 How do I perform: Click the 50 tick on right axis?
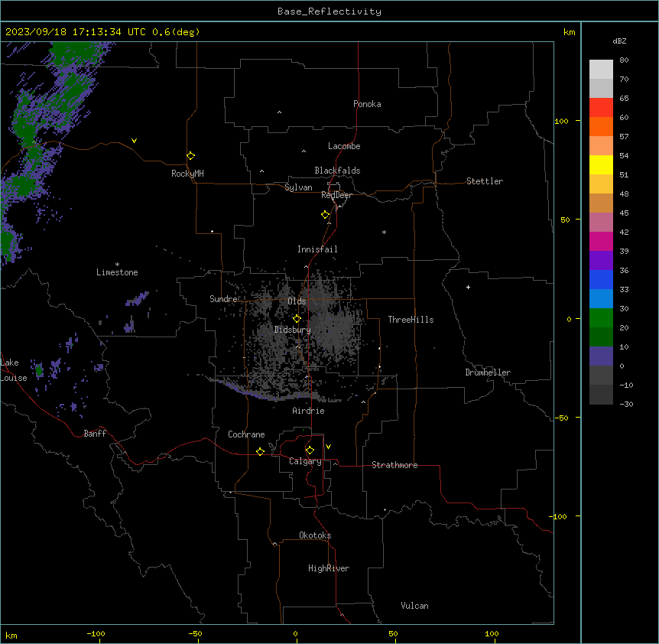click(565, 220)
